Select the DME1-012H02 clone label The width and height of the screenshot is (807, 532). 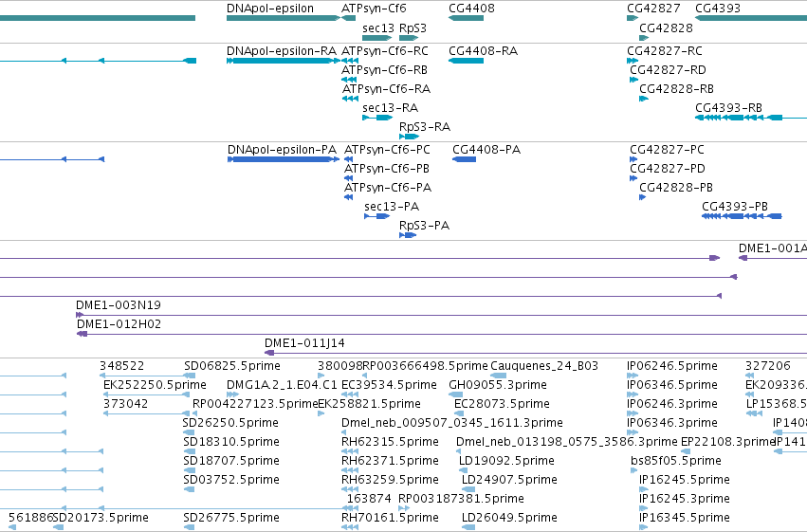pos(119,324)
